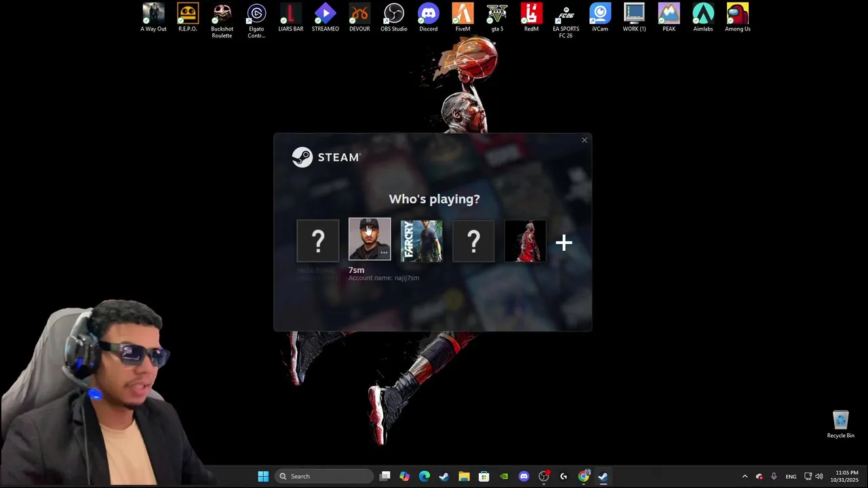Add a new Steam account with plus
This screenshot has height=488, width=868.
pyautogui.click(x=564, y=243)
